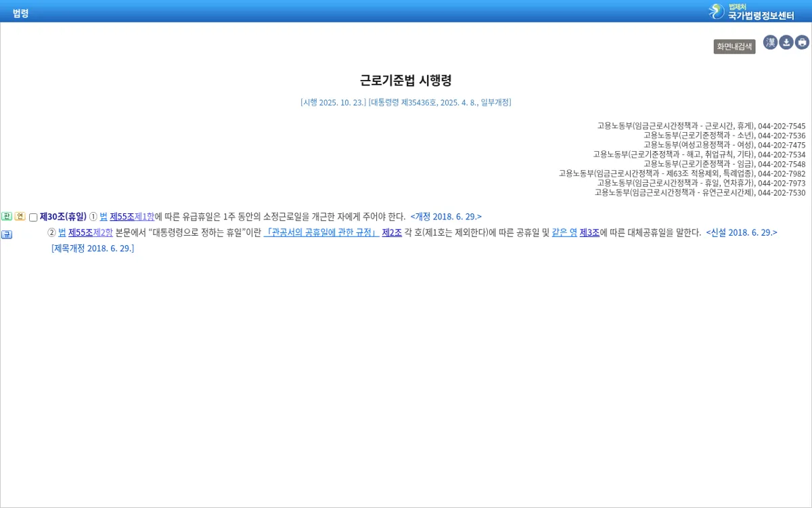Click contact line ending 044-202-7973
This screenshot has width=812, height=508.
point(701,183)
